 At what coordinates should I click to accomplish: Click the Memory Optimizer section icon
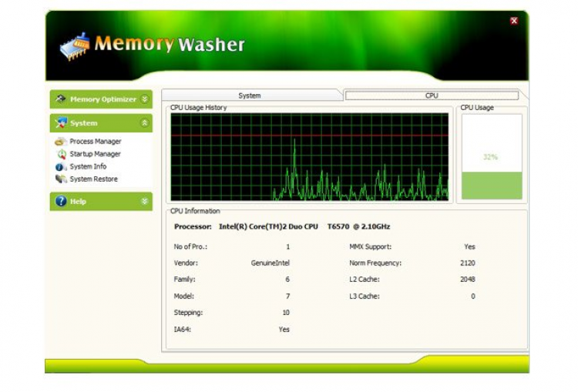point(60,99)
